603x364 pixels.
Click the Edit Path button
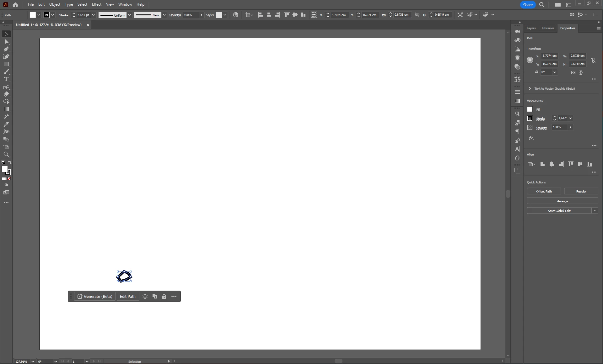point(128,297)
